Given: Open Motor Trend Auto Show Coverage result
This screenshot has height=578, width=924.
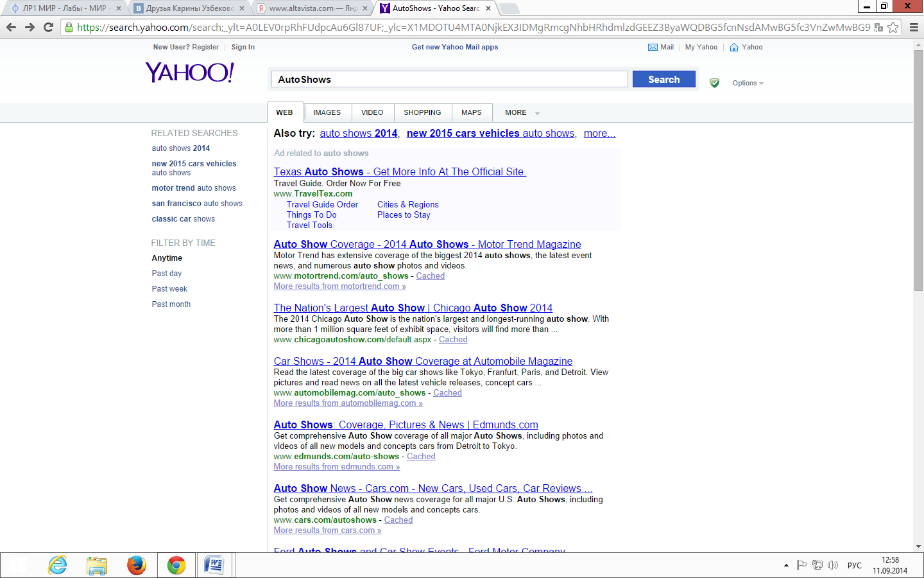Looking at the screenshot, I should point(427,244).
